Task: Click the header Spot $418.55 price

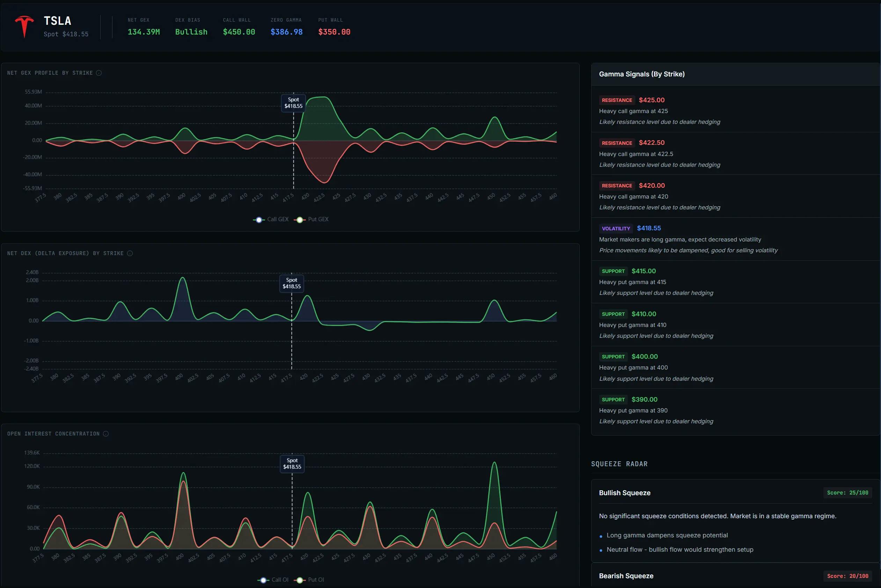Action: click(66, 34)
